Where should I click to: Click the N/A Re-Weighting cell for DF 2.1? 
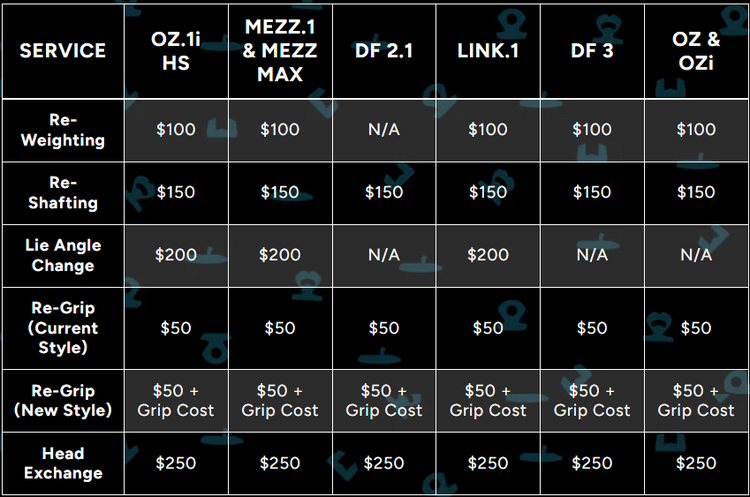coord(384,129)
